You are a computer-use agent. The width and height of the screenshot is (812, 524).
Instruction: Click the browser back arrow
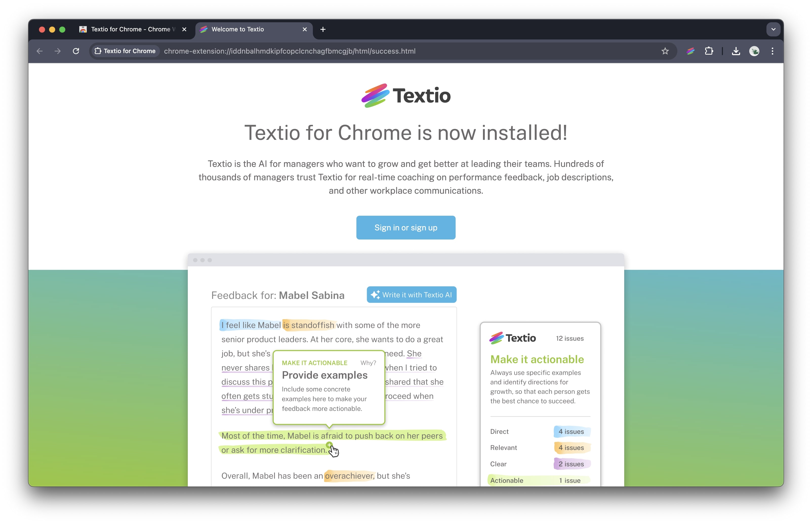pos(39,51)
